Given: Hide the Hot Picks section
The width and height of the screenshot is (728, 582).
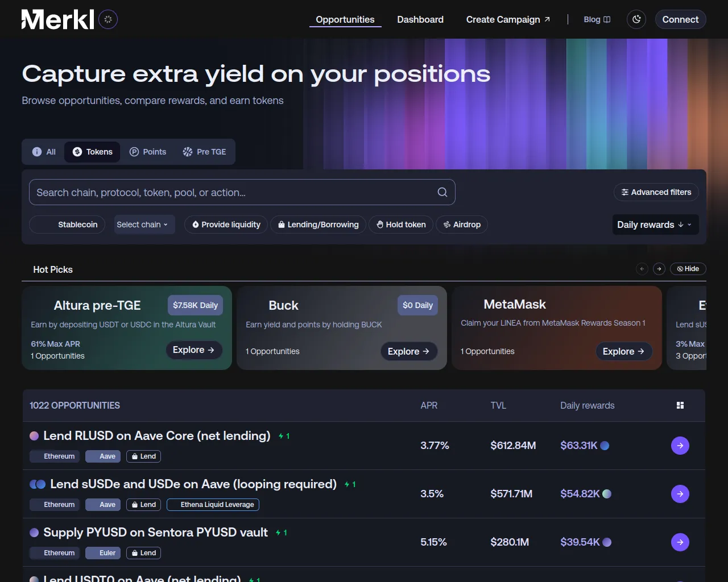Looking at the screenshot, I should coord(688,269).
